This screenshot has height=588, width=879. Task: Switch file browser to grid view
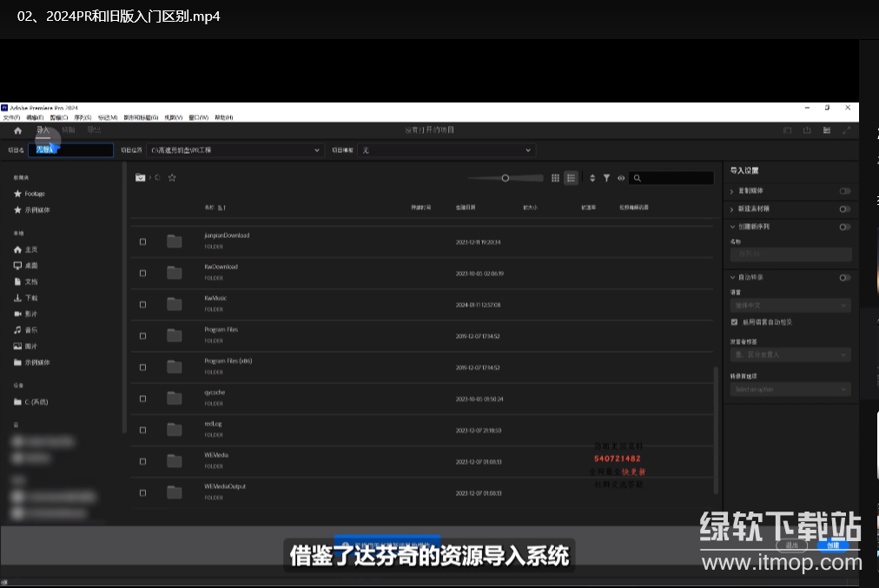[555, 178]
